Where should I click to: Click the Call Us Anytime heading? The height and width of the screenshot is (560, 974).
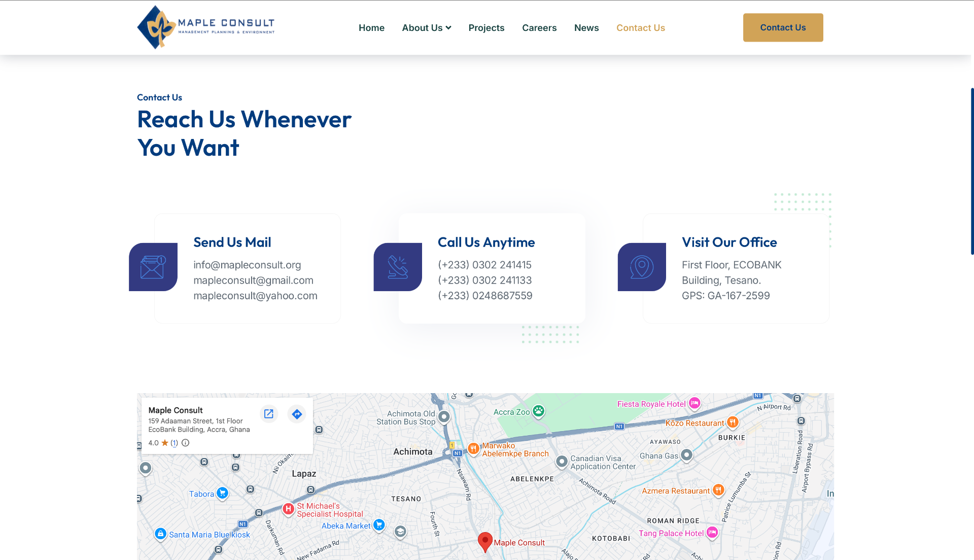[x=486, y=242]
